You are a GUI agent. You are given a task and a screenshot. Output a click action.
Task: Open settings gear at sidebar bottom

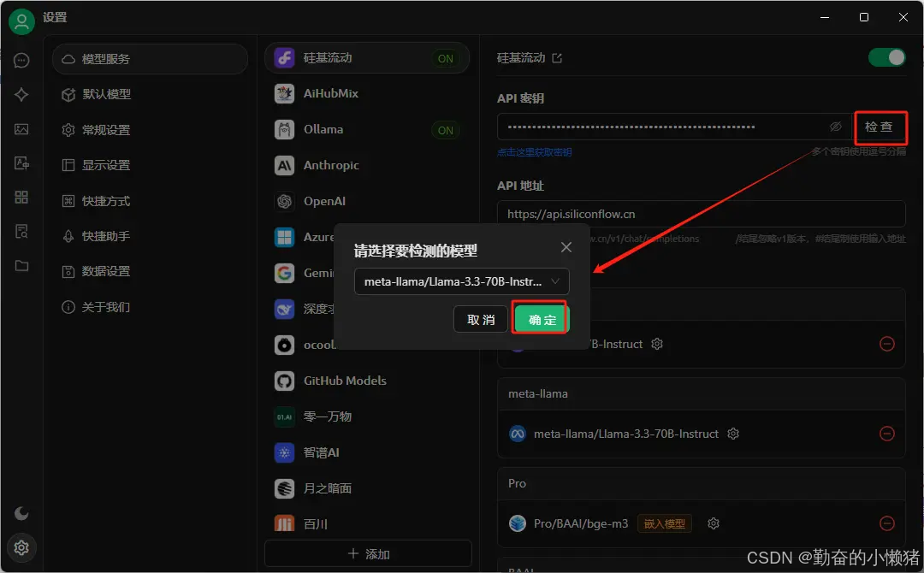coord(21,547)
